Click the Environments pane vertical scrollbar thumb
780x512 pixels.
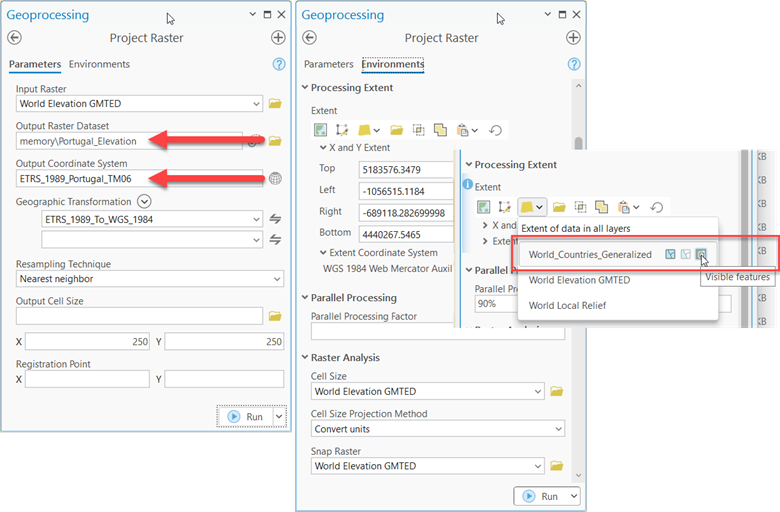point(578,143)
